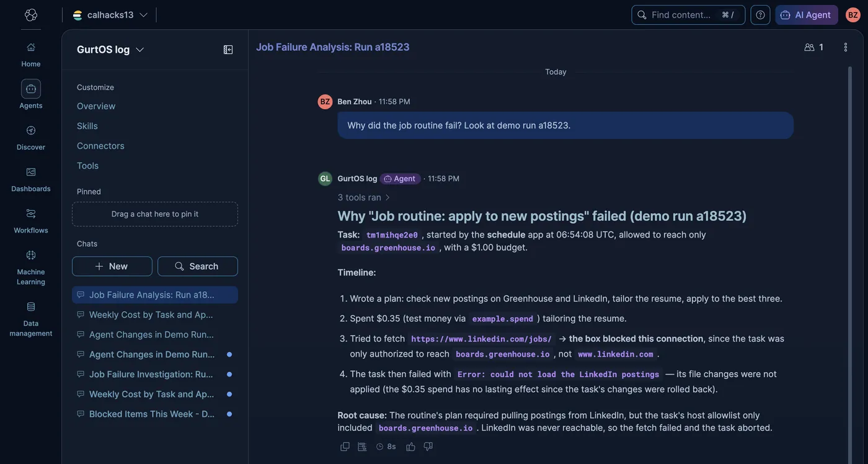This screenshot has height=464, width=868.
Task: Click the https://www.linkedin.com/jobs/ code text
Action: point(481,339)
